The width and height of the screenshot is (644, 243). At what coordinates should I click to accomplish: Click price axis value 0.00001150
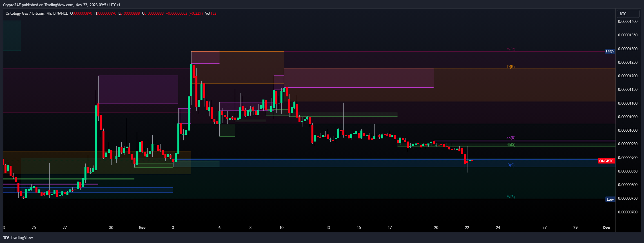pyautogui.click(x=627, y=89)
